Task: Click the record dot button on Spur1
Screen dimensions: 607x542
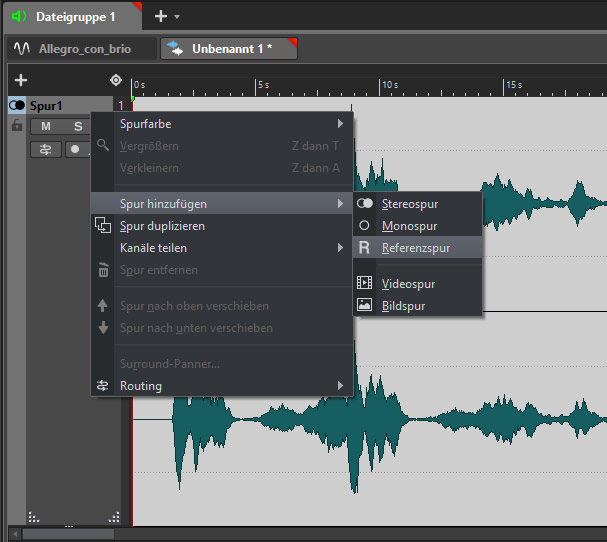Action: [x=76, y=149]
